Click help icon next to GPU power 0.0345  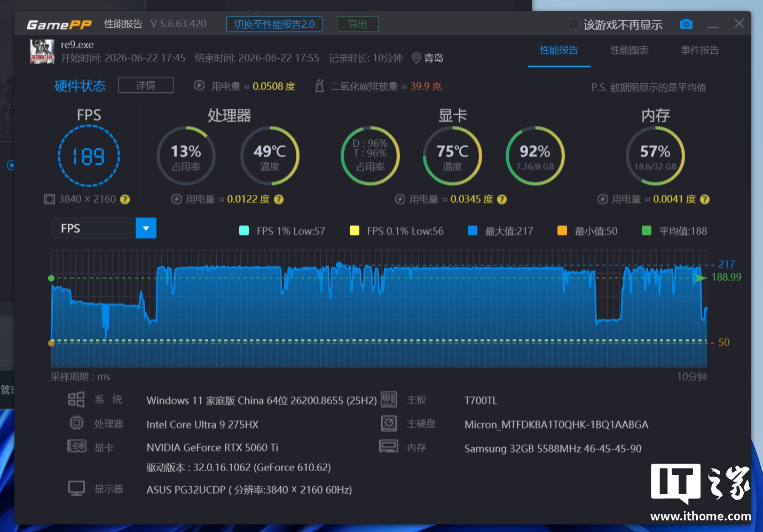click(502, 199)
